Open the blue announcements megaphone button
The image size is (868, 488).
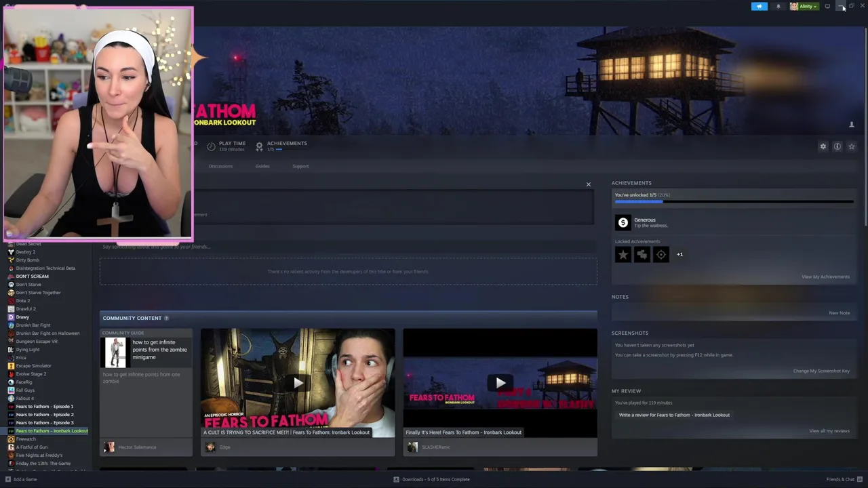coord(759,6)
